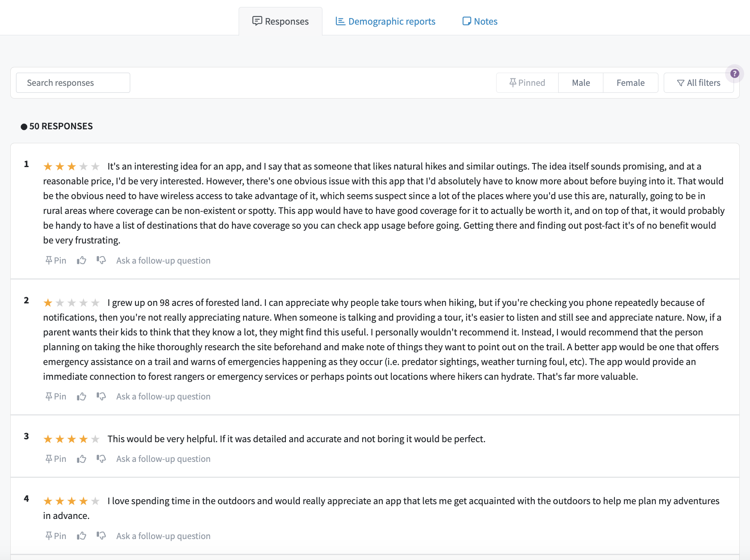Image resolution: width=750 pixels, height=560 pixels.
Task: Click thumbs up icon on response 1
Action: [81, 260]
